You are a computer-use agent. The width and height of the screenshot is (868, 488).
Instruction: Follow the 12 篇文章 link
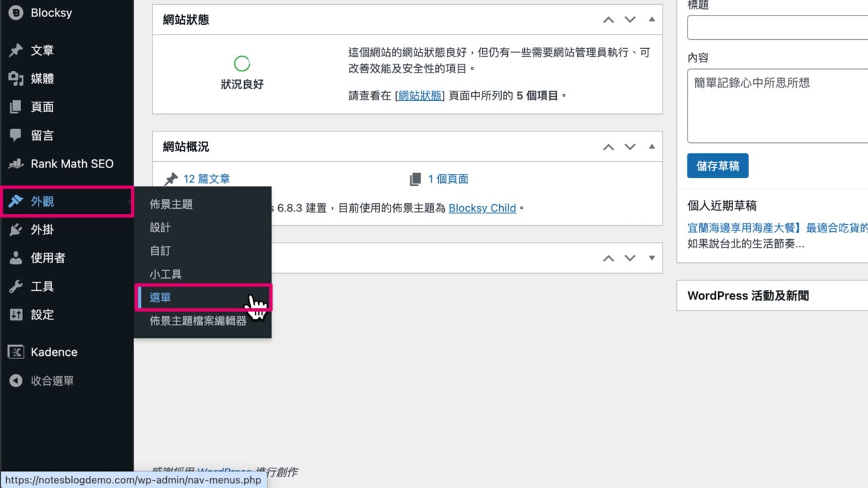coord(206,179)
